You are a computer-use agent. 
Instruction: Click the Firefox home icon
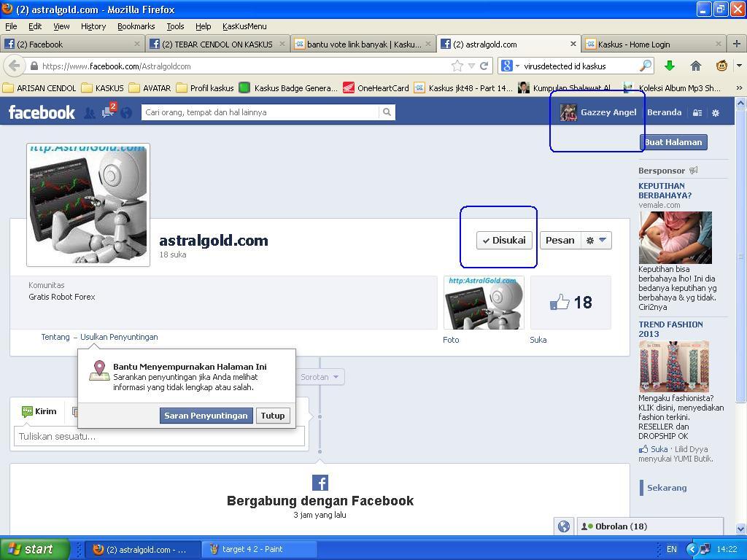(x=697, y=65)
